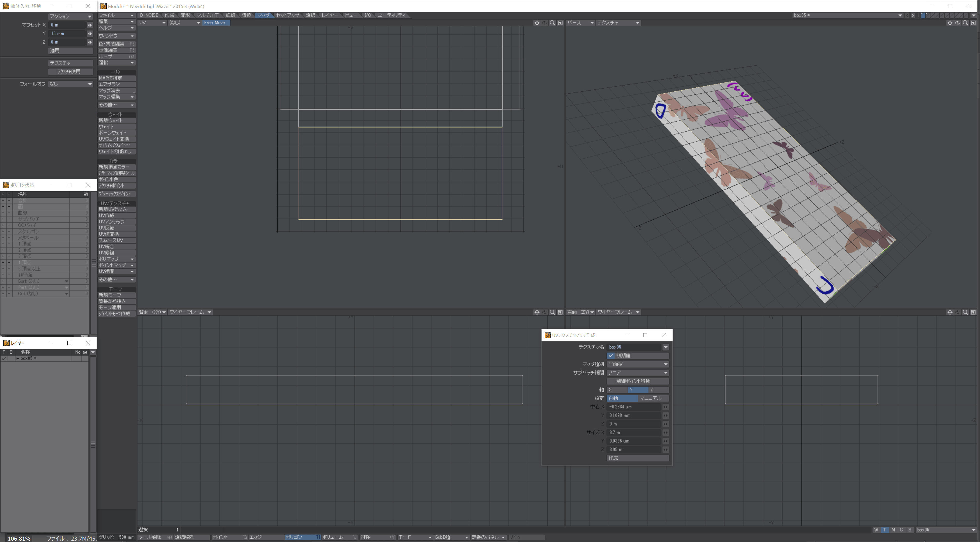Open the セットアップ menu tab
The height and width of the screenshot is (542, 980).
click(287, 15)
